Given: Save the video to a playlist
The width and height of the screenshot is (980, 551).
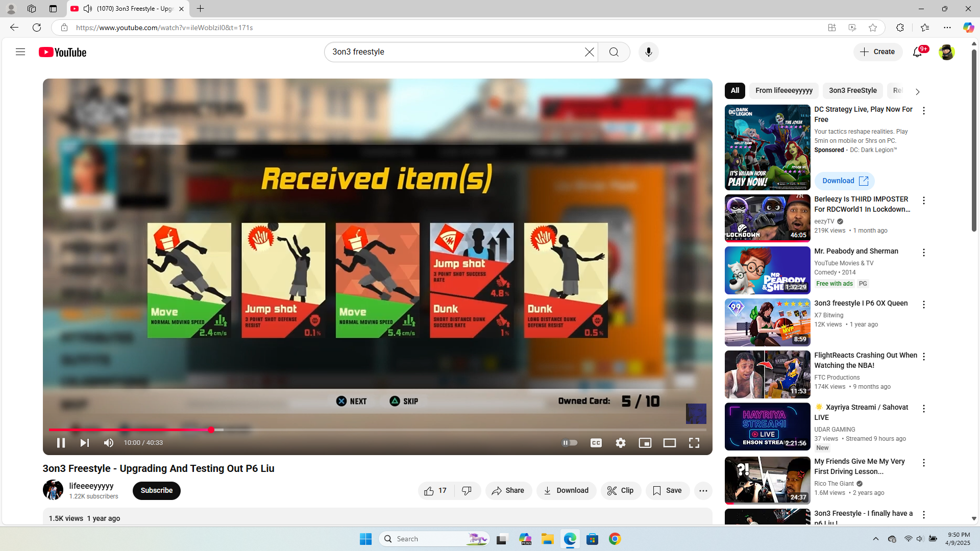Looking at the screenshot, I should [x=668, y=491].
